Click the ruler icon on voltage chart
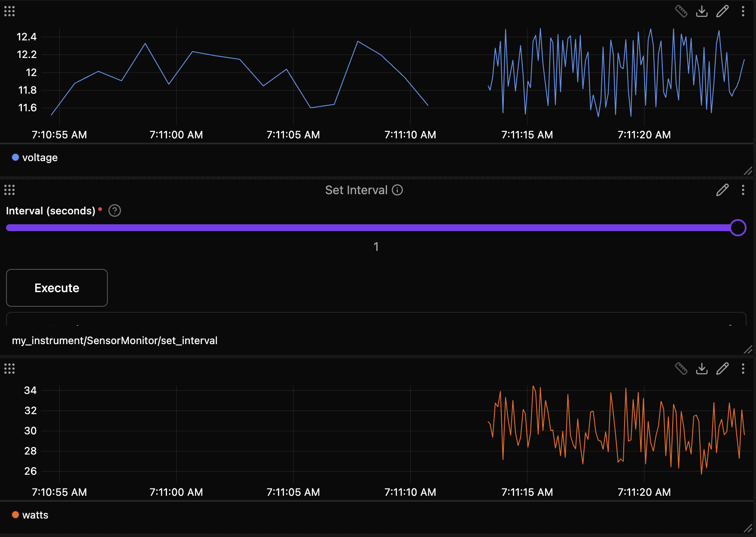The width and height of the screenshot is (756, 537). tap(681, 11)
